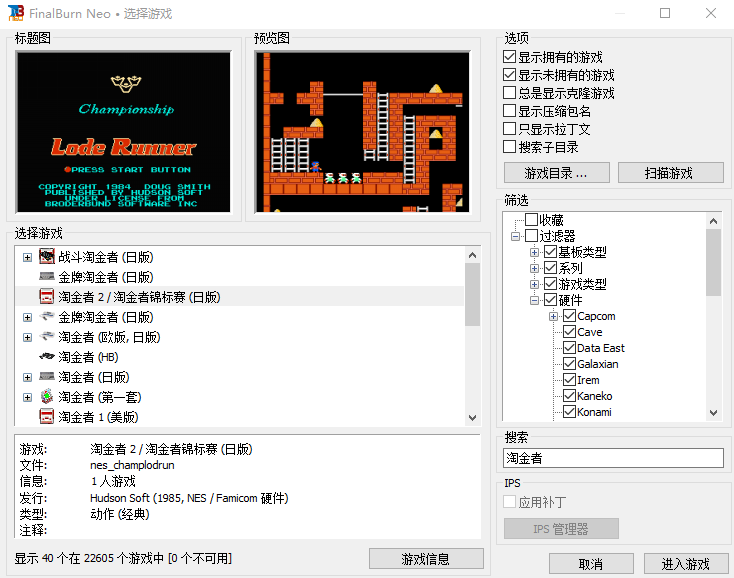Uncheck the 系列 filter checkbox
This screenshot has height=578, width=734.
(550, 268)
